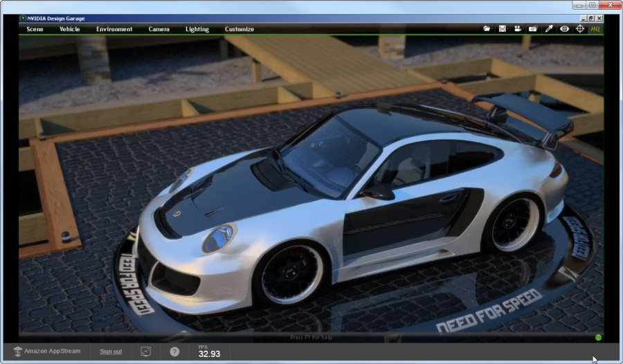Select the eyedropper paint picker tool
This screenshot has width=623, height=364.
(x=549, y=29)
